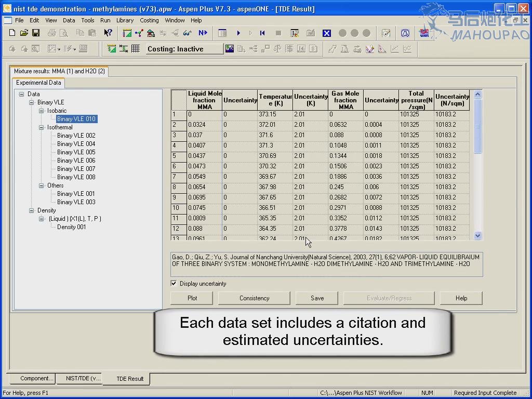The image size is (532, 399).
Task: Switch to the Experimental Data tab
Action: [x=38, y=83]
